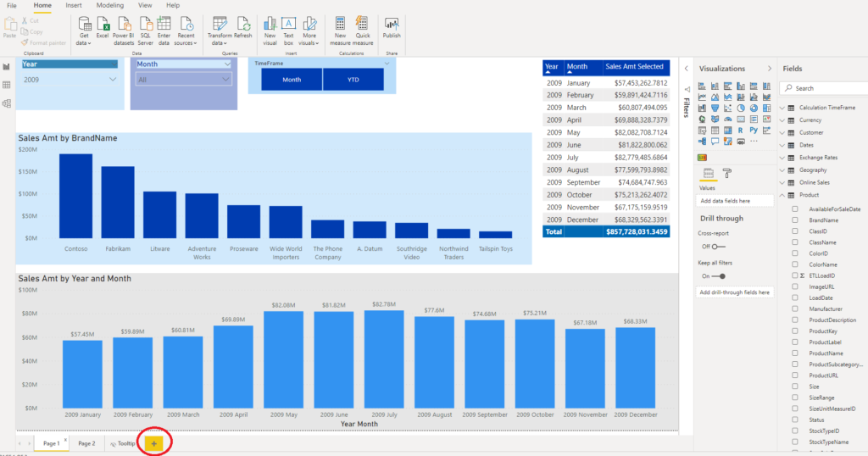
Task: Publish the report
Action: point(392,28)
